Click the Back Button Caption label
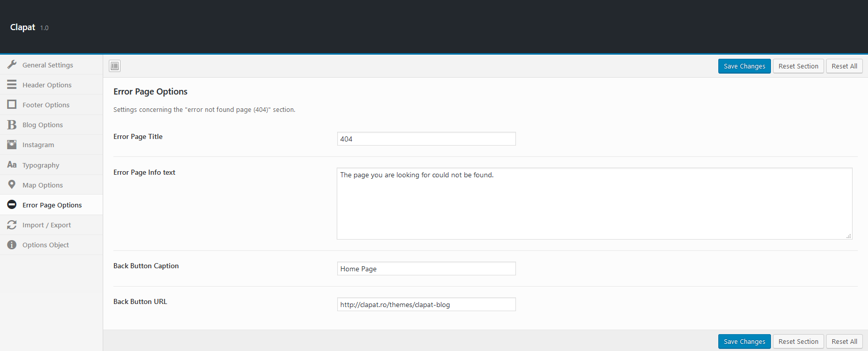 (146, 266)
